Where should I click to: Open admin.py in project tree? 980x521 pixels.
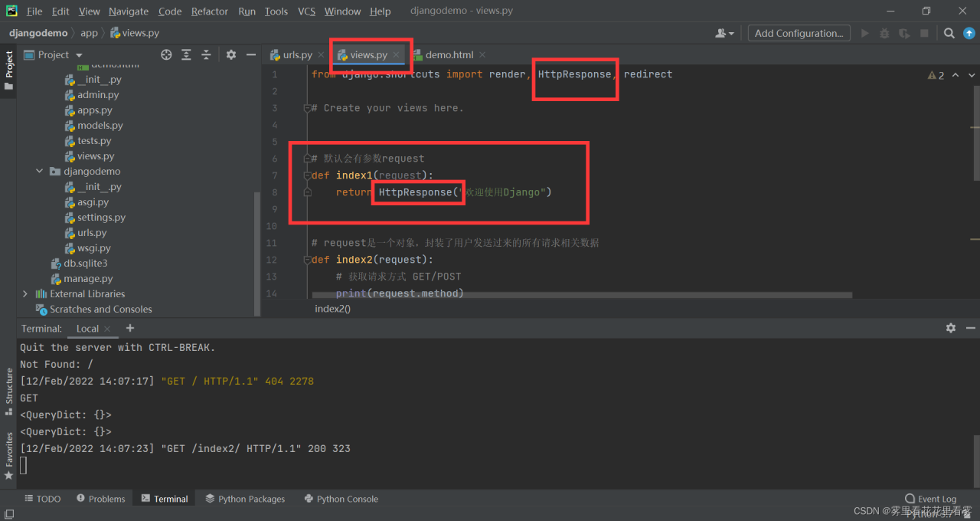pyautogui.click(x=97, y=95)
